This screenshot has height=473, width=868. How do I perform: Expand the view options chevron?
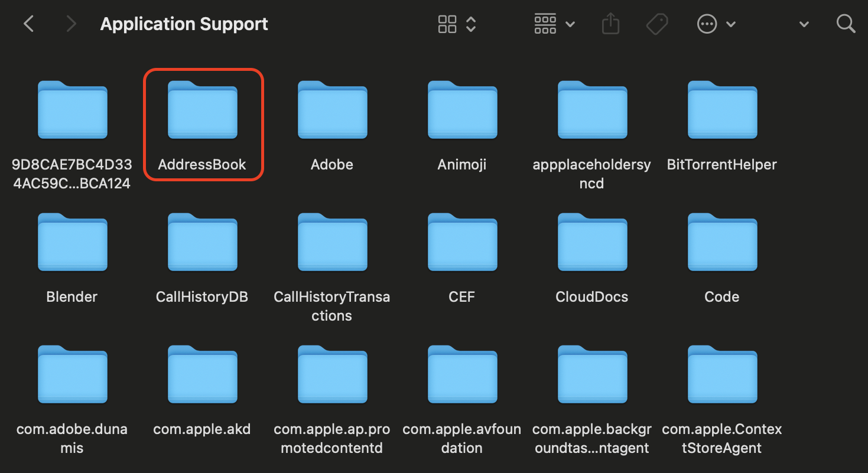pyautogui.click(x=470, y=24)
